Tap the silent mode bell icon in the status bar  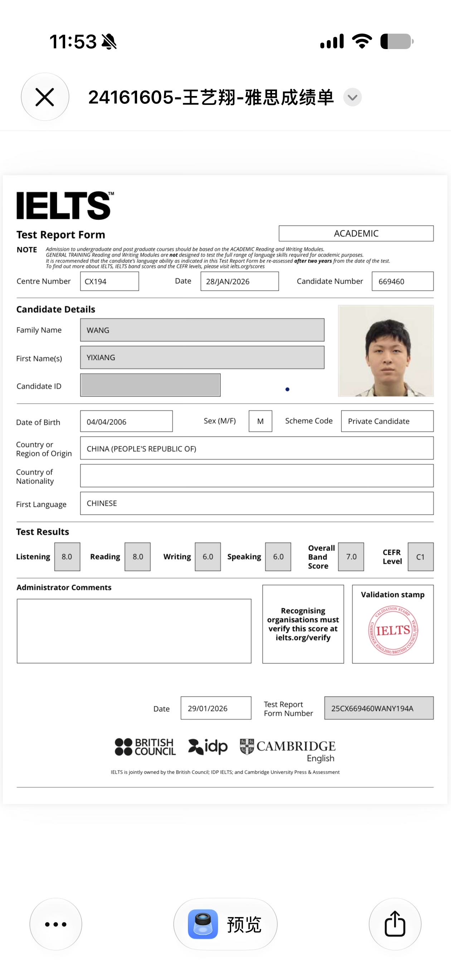[109, 42]
